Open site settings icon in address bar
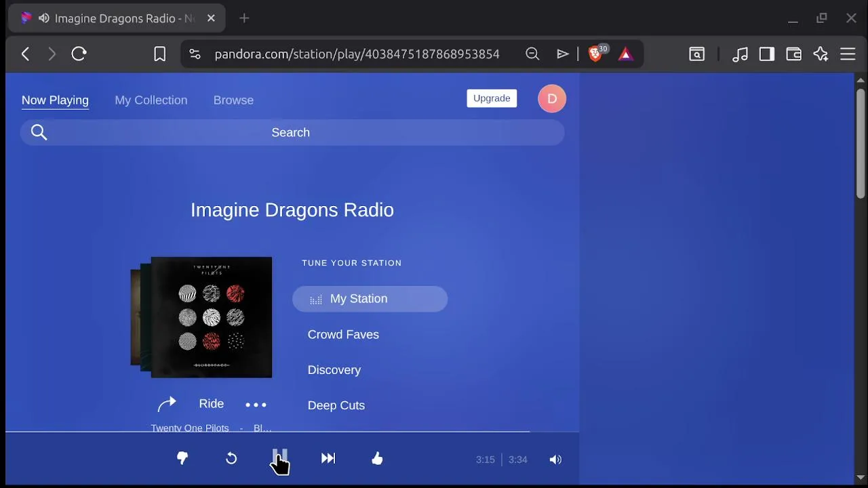 tap(195, 54)
